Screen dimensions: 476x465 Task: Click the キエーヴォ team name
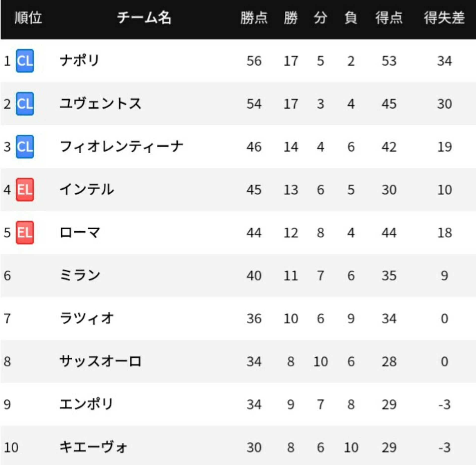coord(93,447)
